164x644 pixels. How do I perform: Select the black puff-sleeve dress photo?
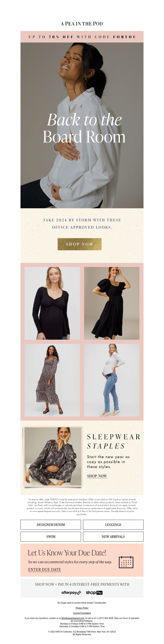point(112,303)
